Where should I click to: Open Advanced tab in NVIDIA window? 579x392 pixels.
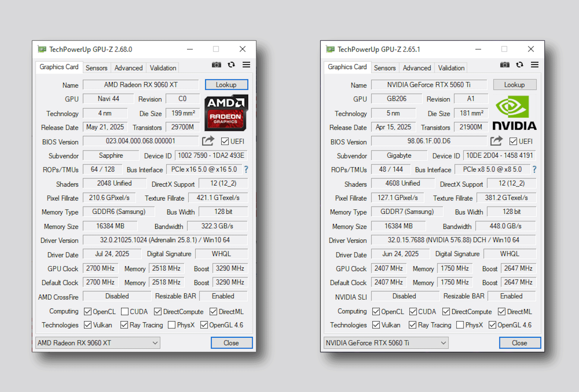point(417,68)
